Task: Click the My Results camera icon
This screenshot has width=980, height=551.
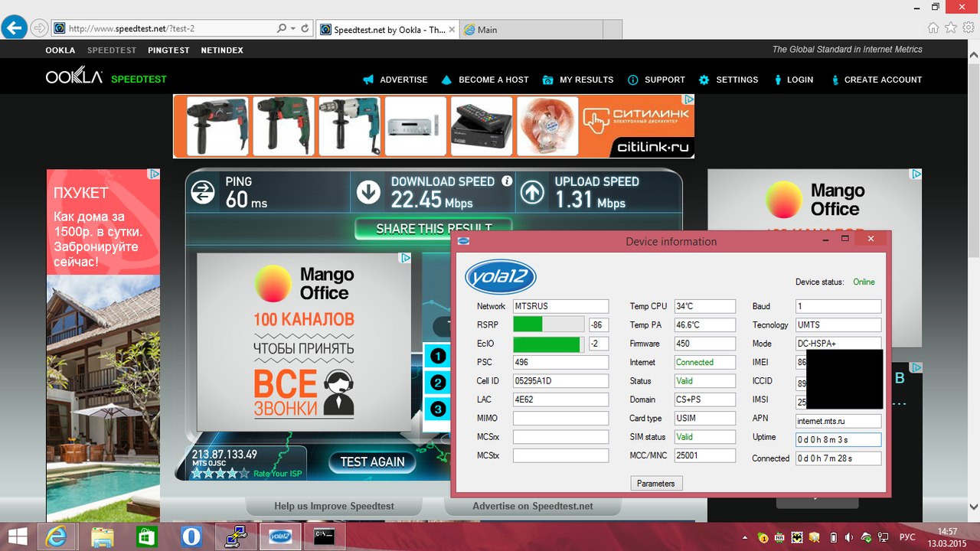Action: [x=548, y=80]
